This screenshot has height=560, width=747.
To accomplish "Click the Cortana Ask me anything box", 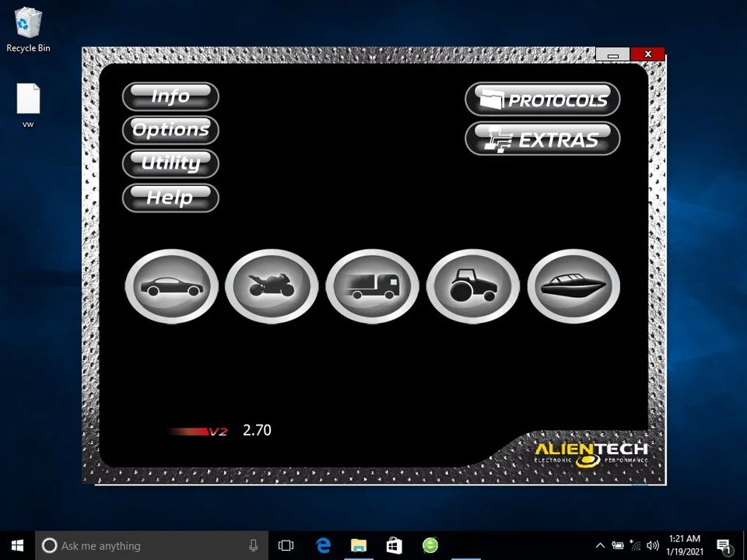I will (152, 546).
